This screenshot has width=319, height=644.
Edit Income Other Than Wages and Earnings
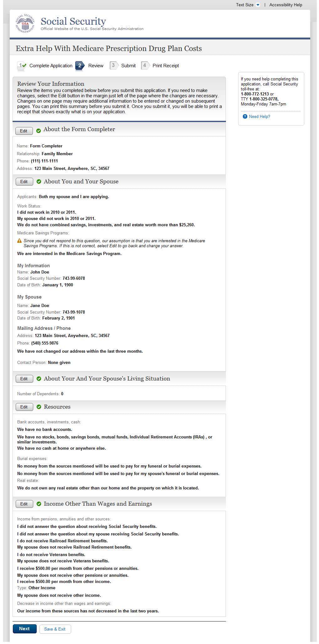pos(24,504)
